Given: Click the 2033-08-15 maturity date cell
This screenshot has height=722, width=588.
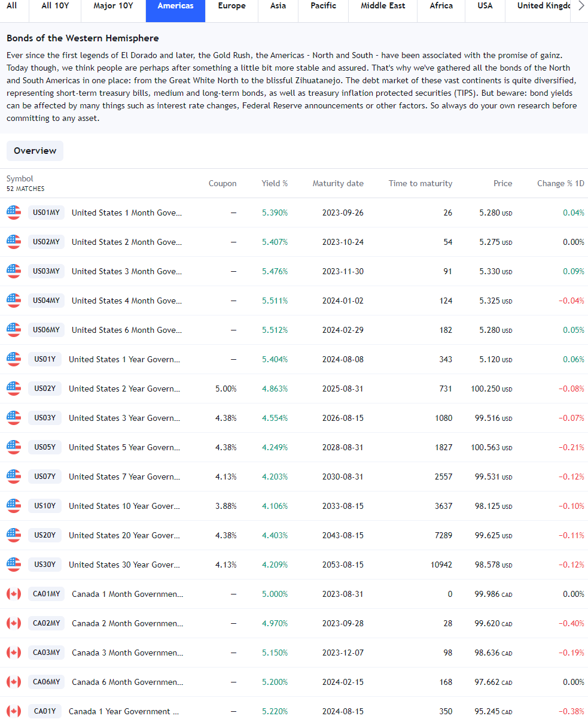Looking at the screenshot, I should click(x=342, y=506).
